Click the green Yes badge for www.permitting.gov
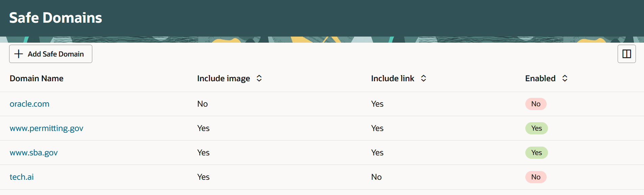 [x=536, y=128]
